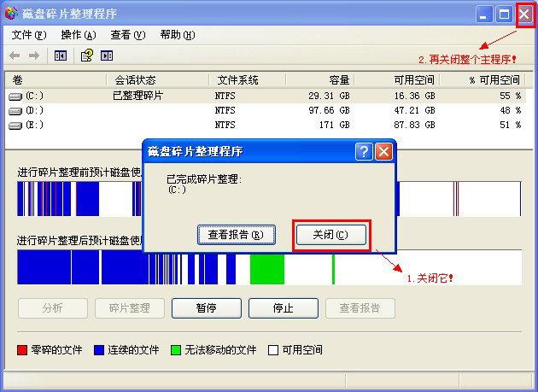Open the properties help toolbar icon
Image resolution: width=538 pixels, height=392 pixels.
pyautogui.click(x=87, y=56)
